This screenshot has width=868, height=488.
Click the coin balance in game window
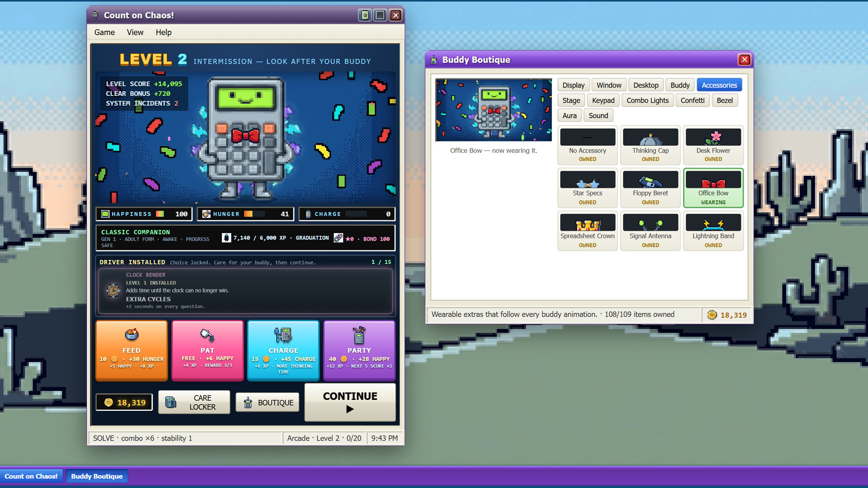click(124, 402)
